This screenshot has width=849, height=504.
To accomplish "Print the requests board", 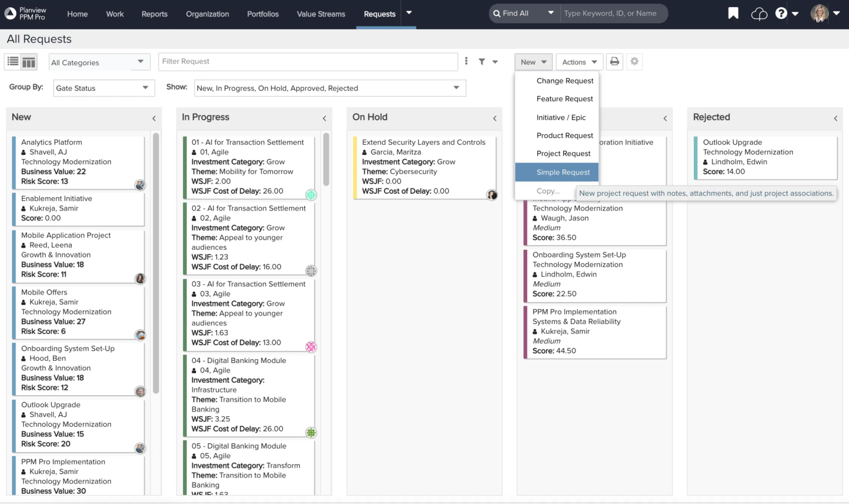I will click(x=614, y=61).
